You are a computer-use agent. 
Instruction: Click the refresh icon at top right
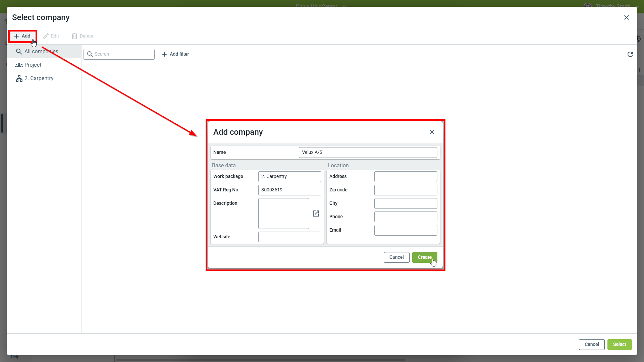tap(630, 54)
